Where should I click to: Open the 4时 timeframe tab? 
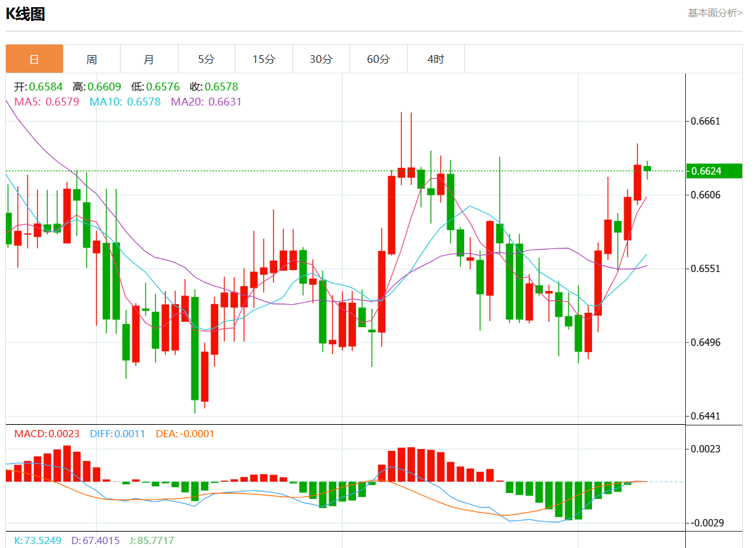(x=436, y=59)
